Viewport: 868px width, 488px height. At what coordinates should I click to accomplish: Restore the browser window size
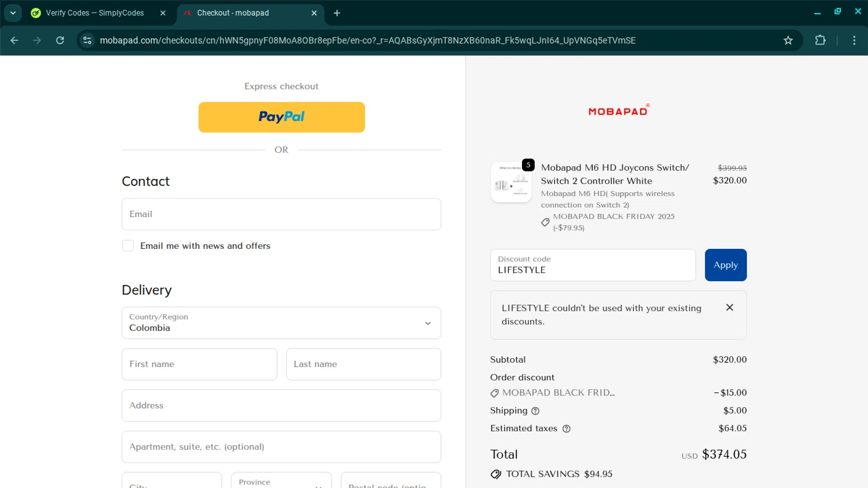tap(837, 12)
